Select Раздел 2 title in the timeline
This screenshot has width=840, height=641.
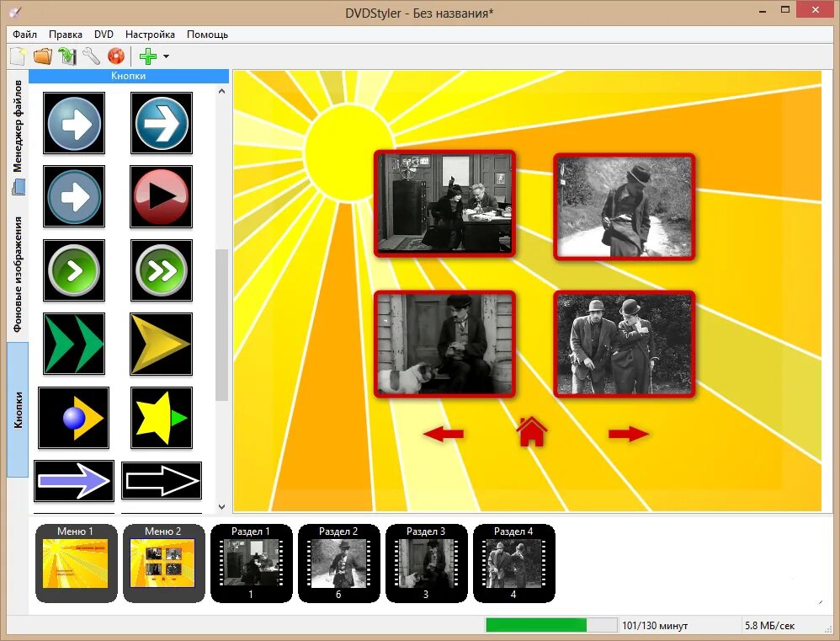338,564
